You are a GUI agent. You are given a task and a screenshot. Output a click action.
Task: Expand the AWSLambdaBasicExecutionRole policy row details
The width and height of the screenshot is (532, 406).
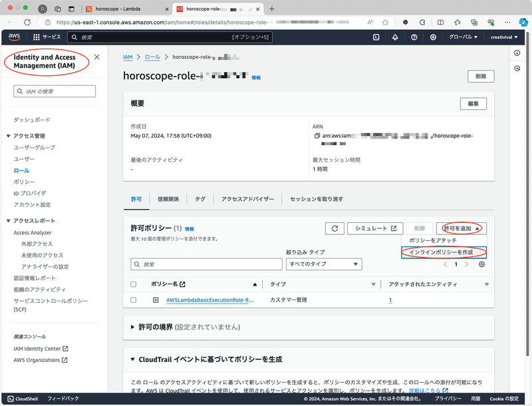click(156, 300)
